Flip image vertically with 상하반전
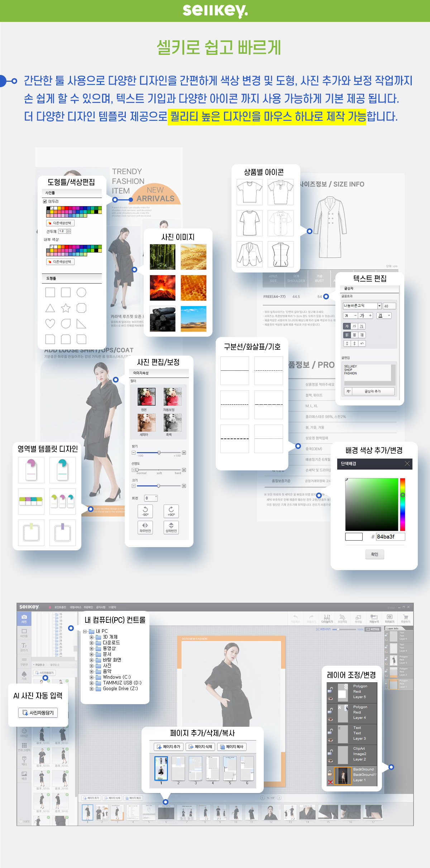The image size is (430, 868). click(171, 527)
